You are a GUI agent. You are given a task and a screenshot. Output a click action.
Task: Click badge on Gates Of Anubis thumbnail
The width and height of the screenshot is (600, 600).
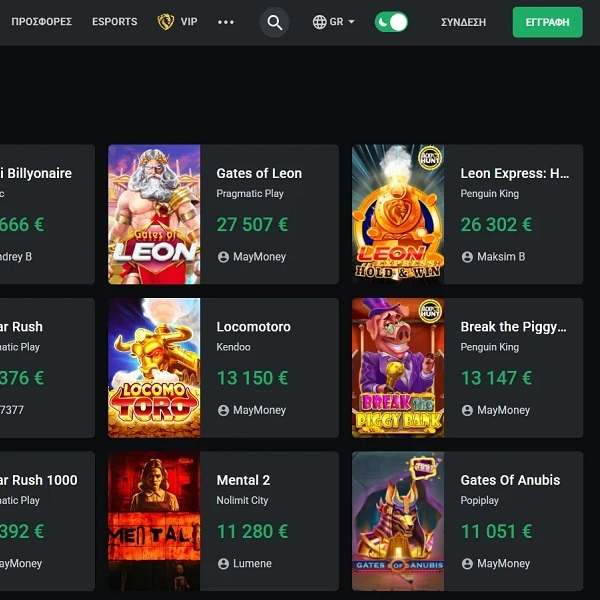(423, 467)
